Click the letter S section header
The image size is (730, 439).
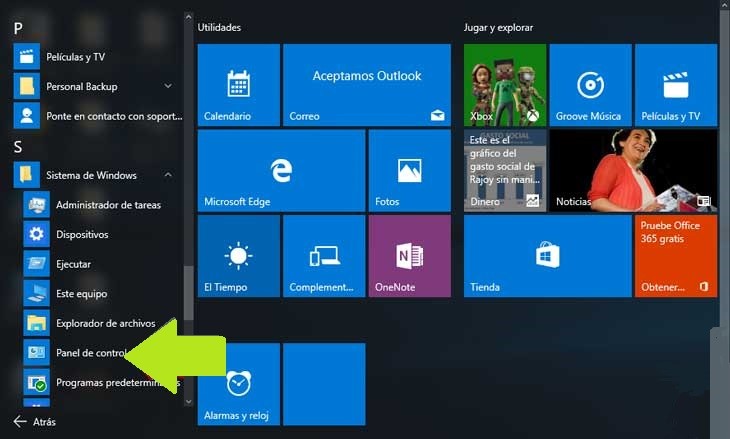18,147
